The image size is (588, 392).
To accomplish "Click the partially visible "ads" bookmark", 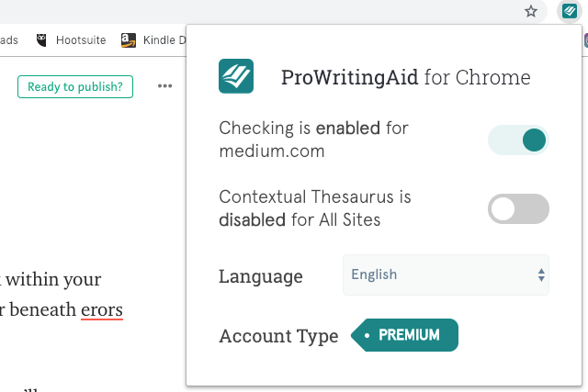I will pyautogui.click(x=9, y=40).
